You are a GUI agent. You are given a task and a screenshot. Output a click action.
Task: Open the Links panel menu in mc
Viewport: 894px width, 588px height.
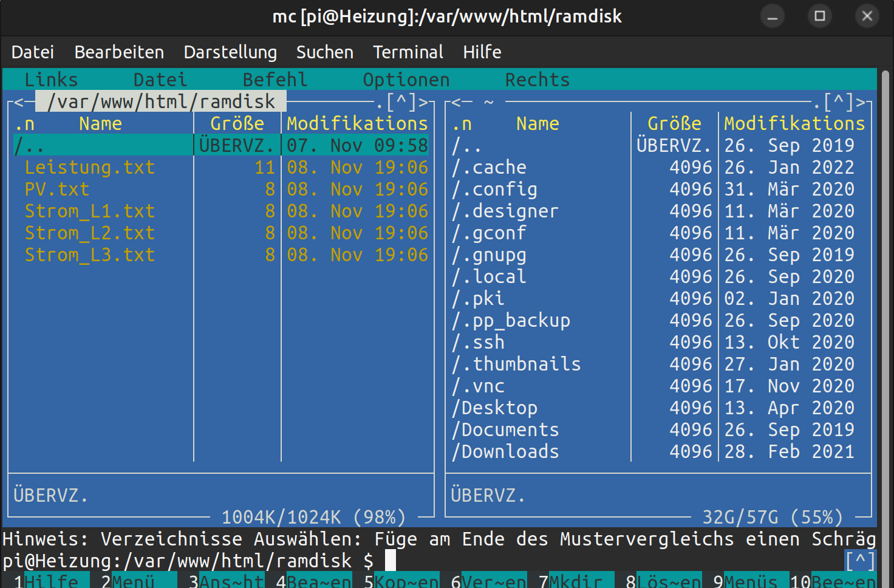coord(51,80)
